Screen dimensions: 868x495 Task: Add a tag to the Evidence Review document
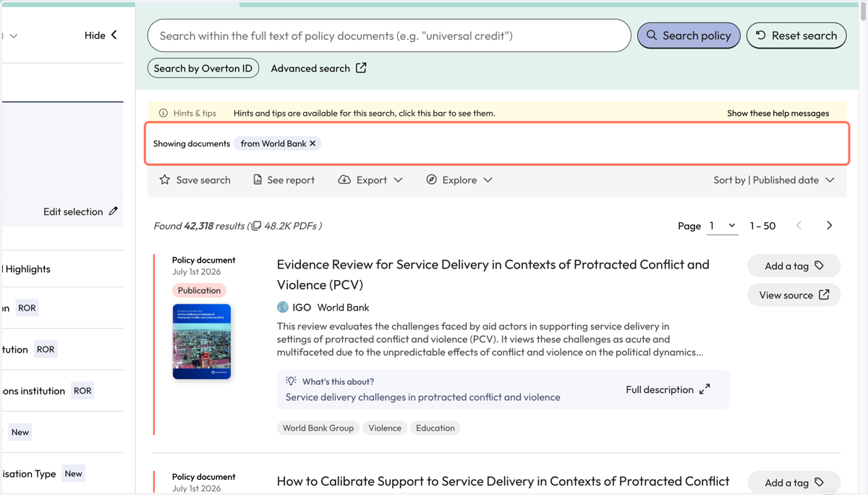[x=794, y=266]
